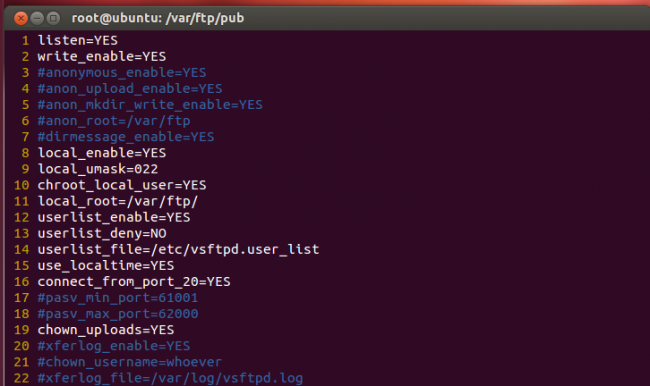The image size is (650, 386).
Task: Click the userlist_enable=YES line
Action: 114,218
